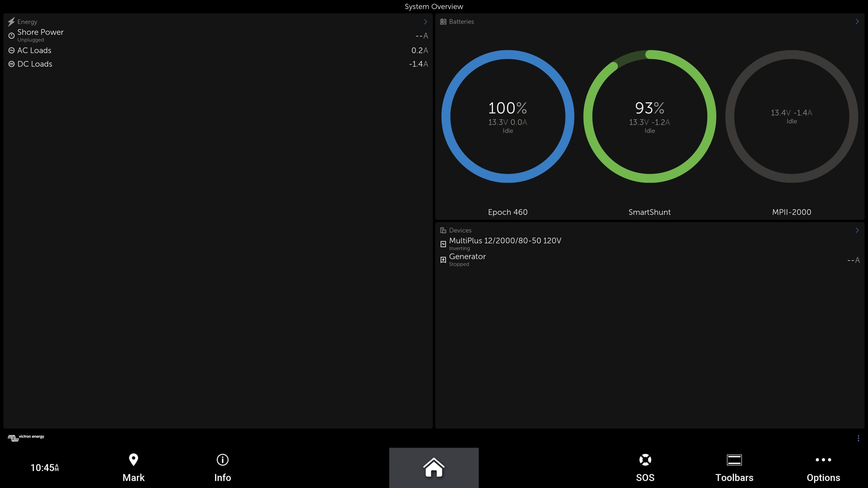Expand the Batteries panel chevron
868x488 pixels.
857,22
